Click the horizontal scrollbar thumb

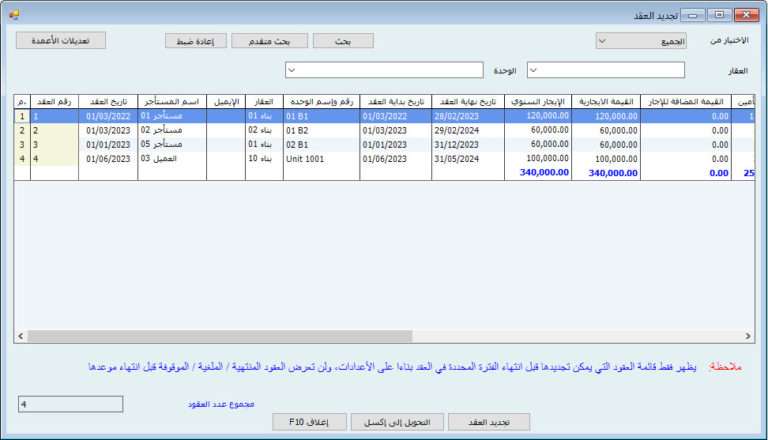click(x=220, y=337)
